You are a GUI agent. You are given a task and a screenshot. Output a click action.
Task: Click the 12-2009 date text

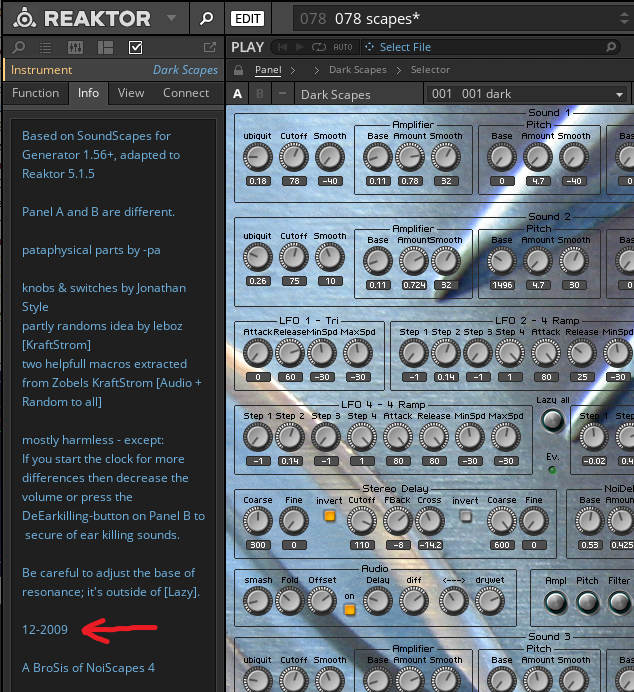[45, 629]
